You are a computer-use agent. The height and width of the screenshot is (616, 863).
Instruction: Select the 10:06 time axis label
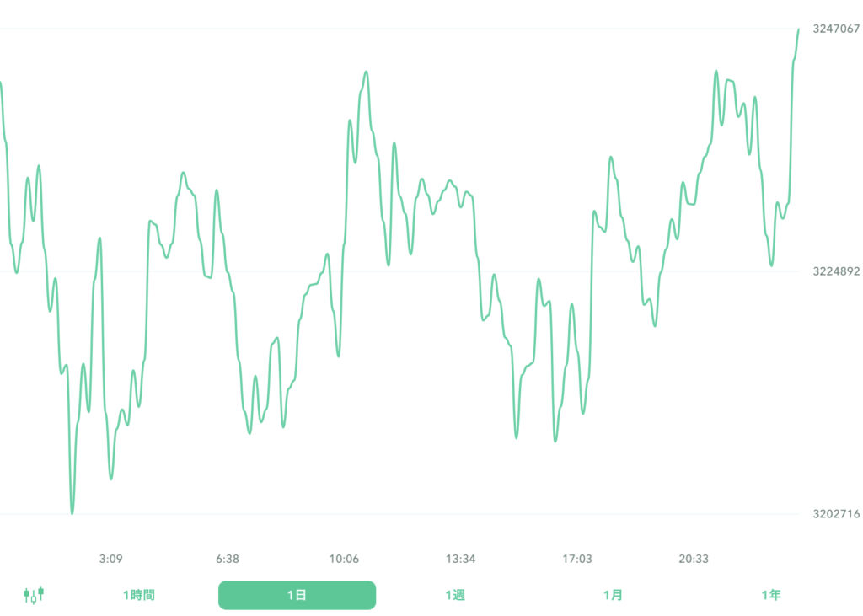click(x=344, y=559)
